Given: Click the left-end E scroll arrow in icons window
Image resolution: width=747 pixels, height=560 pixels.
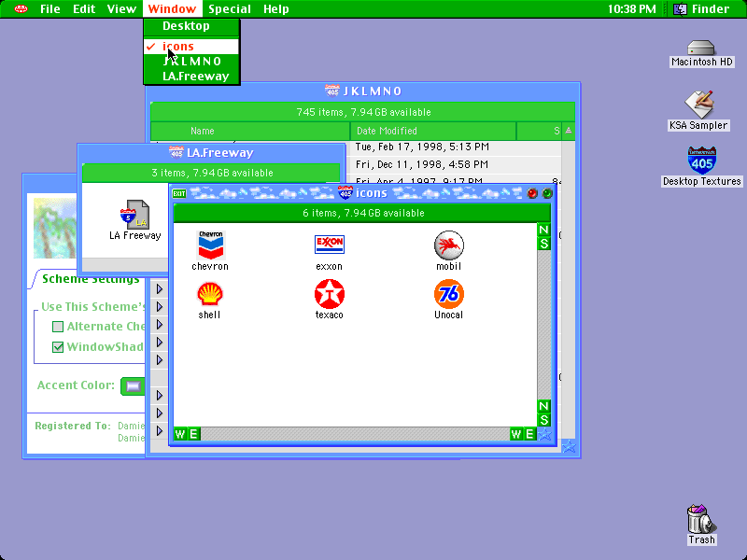Looking at the screenshot, I should click(194, 434).
